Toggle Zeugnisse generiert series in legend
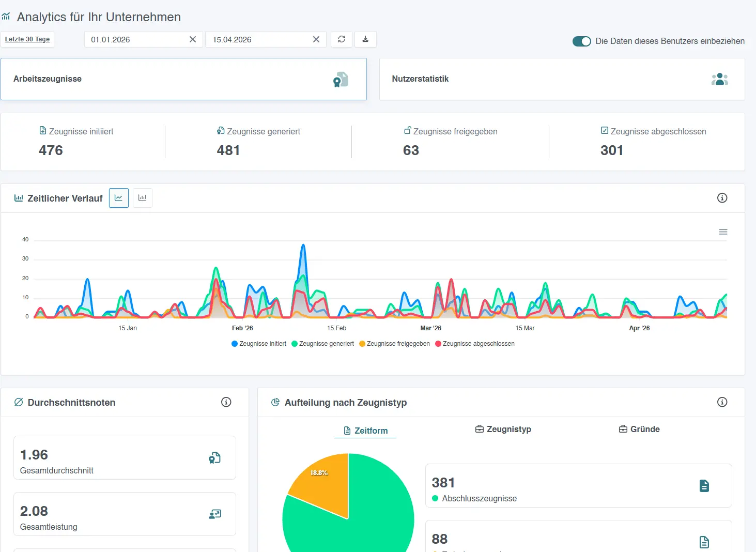756x552 pixels. 323,344
